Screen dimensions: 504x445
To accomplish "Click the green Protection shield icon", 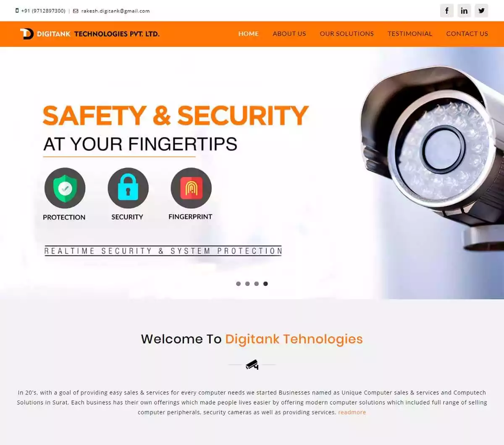I will pos(65,188).
